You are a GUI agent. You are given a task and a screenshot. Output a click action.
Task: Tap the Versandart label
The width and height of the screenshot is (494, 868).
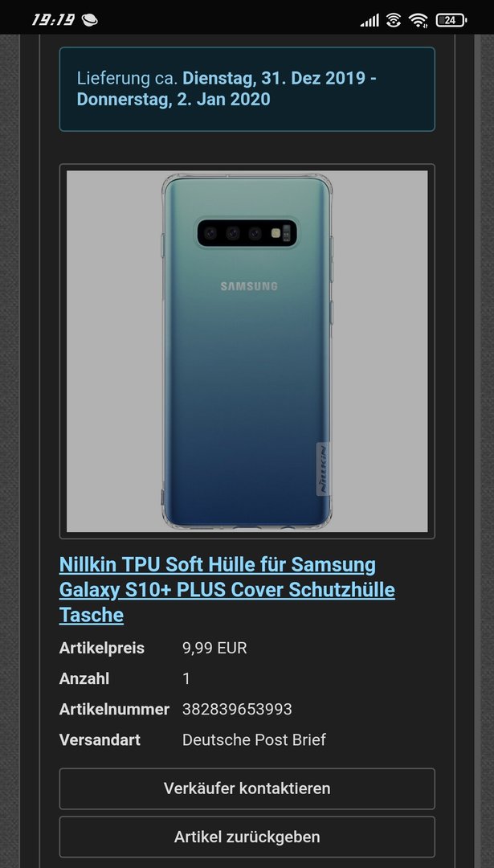coord(100,739)
